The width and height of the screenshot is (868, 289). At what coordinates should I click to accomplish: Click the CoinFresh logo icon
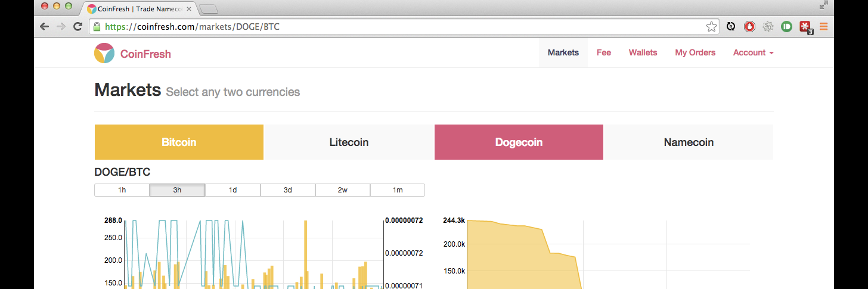(104, 54)
